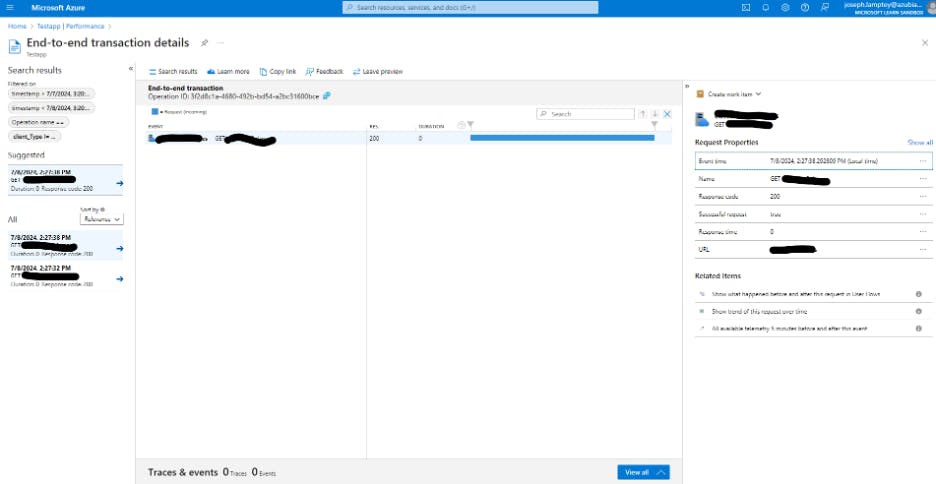Open ellipsis for Response time property

click(x=923, y=232)
